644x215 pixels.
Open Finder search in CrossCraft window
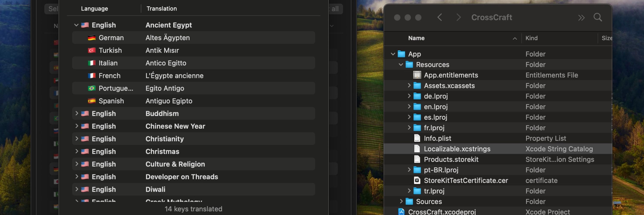click(598, 17)
